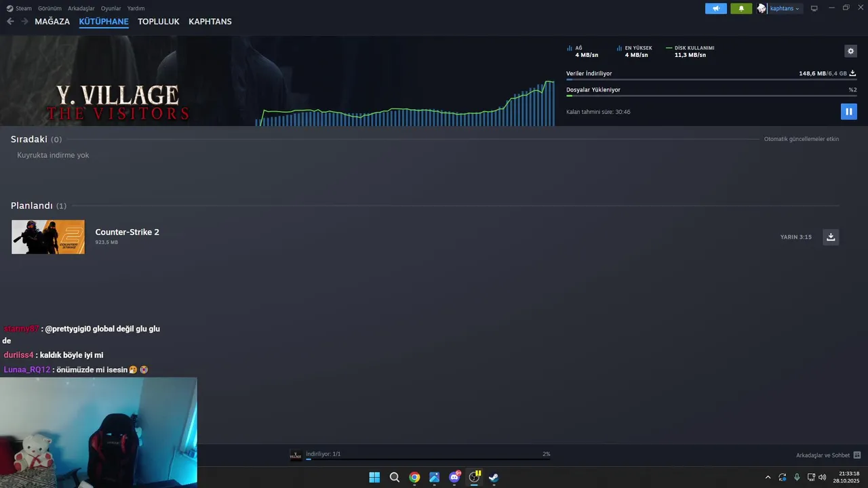Image resolution: width=868 pixels, height=488 pixels.
Task: Expand the hidden system tray icons
Action: tap(768, 477)
